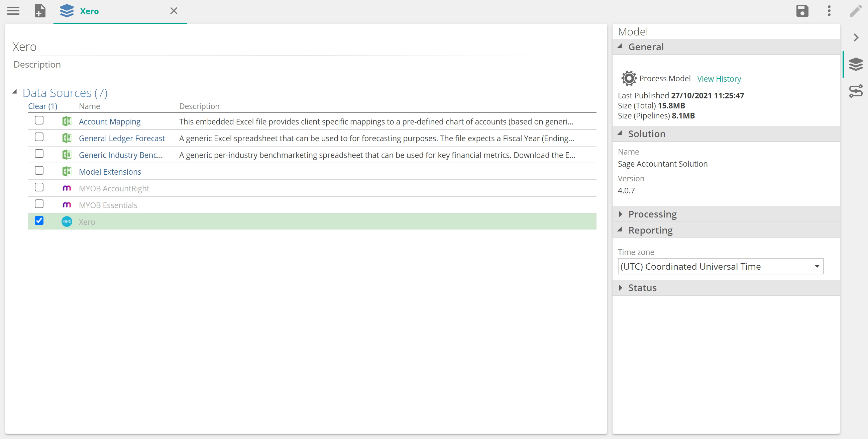This screenshot has height=439, width=868.
Task: Show the Model layers panel in sidebar
Action: 856,64
